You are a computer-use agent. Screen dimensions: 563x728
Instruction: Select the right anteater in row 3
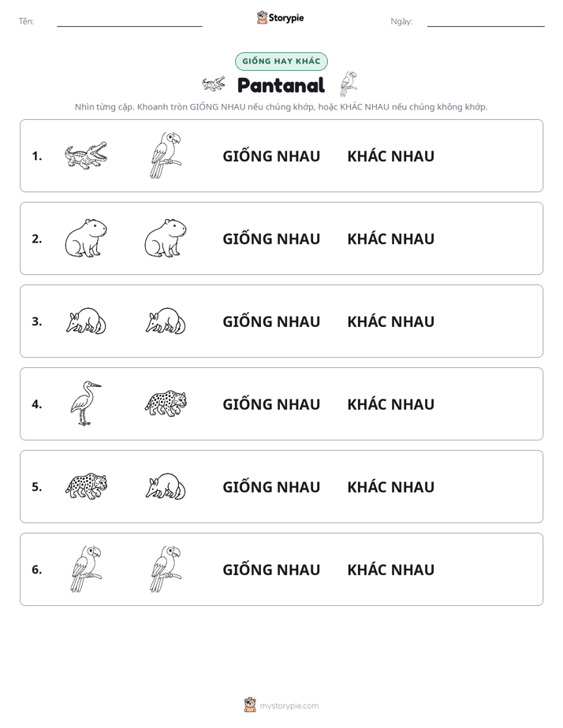pos(166,321)
